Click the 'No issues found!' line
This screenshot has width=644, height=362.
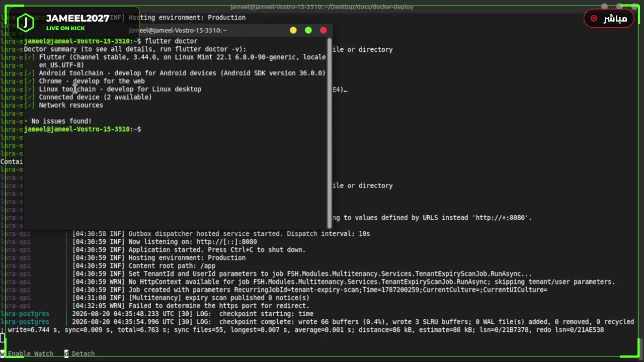(x=58, y=121)
